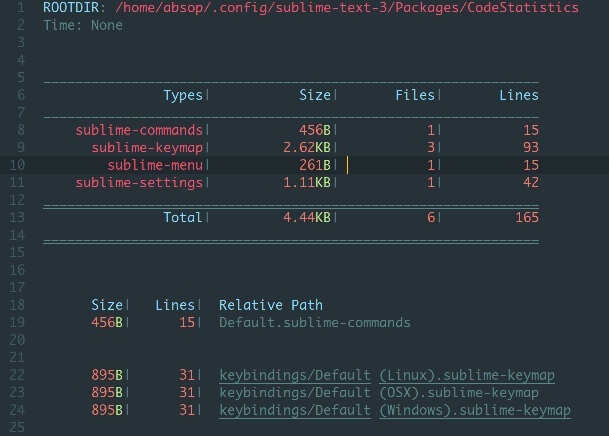This screenshot has height=436, width=609.
Task: Click the 'Default.sublime-commands' path
Action: click(x=315, y=323)
